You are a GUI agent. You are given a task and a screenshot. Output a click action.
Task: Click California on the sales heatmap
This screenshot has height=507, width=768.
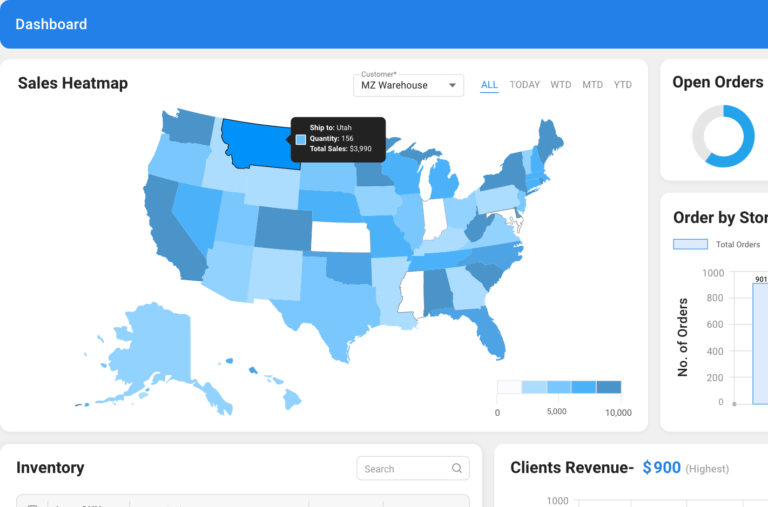coord(169,230)
